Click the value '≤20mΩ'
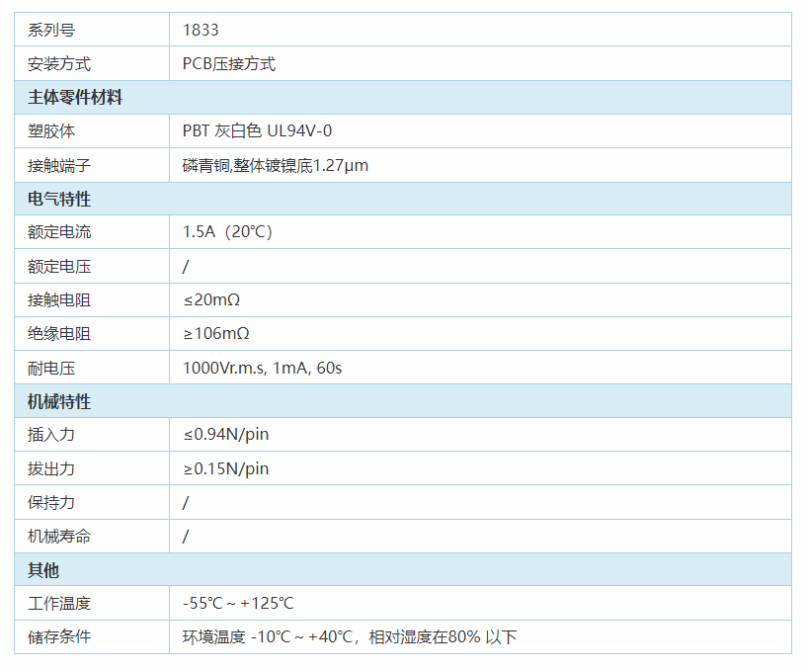This screenshot has width=807, height=672. coord(211,299)
